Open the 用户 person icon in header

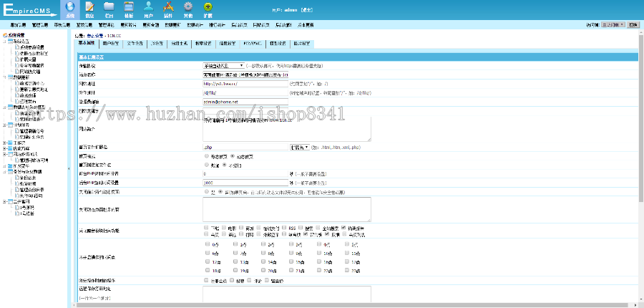(148, 9)
